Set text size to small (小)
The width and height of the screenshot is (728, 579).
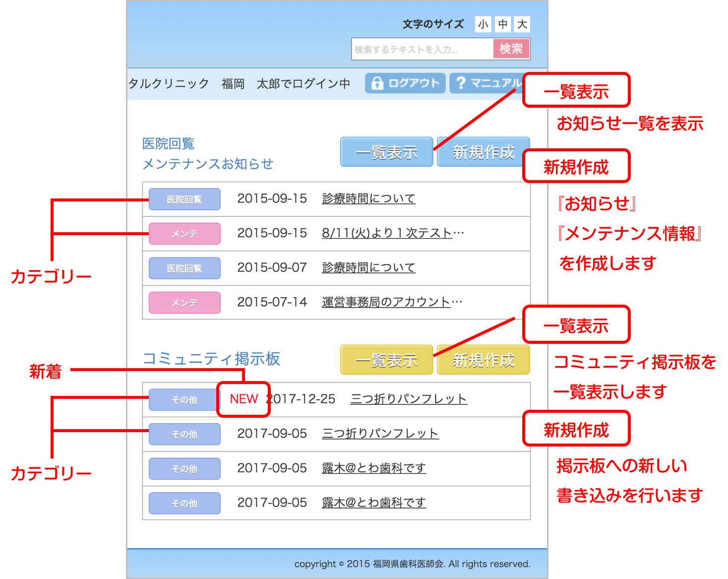[x=483, y=24]
